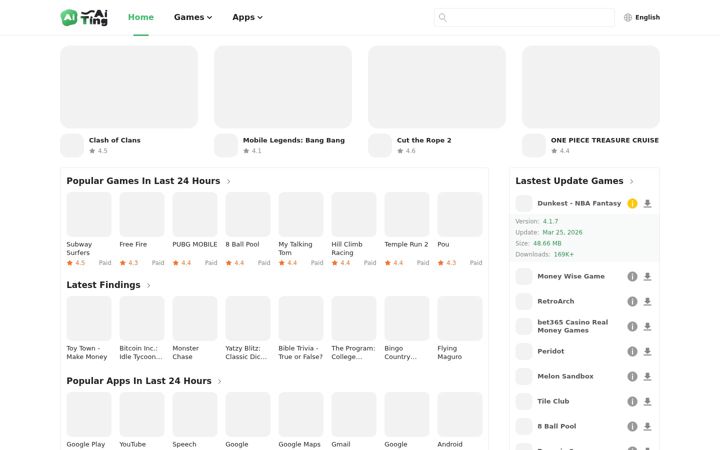This screenshot has width=720, height=450.
Task: Download Money Wise Game
Action: pyautogui.click(x=647, y=276)
